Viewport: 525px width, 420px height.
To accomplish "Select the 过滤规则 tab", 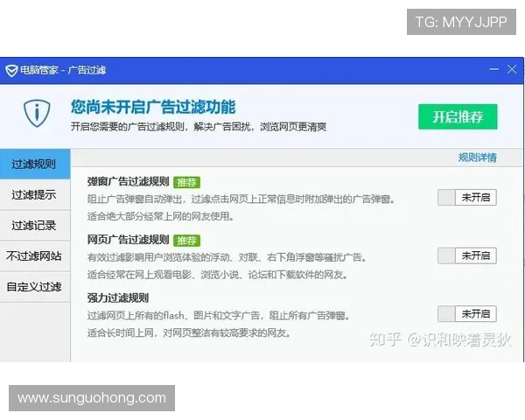I will tap(35, 164).
